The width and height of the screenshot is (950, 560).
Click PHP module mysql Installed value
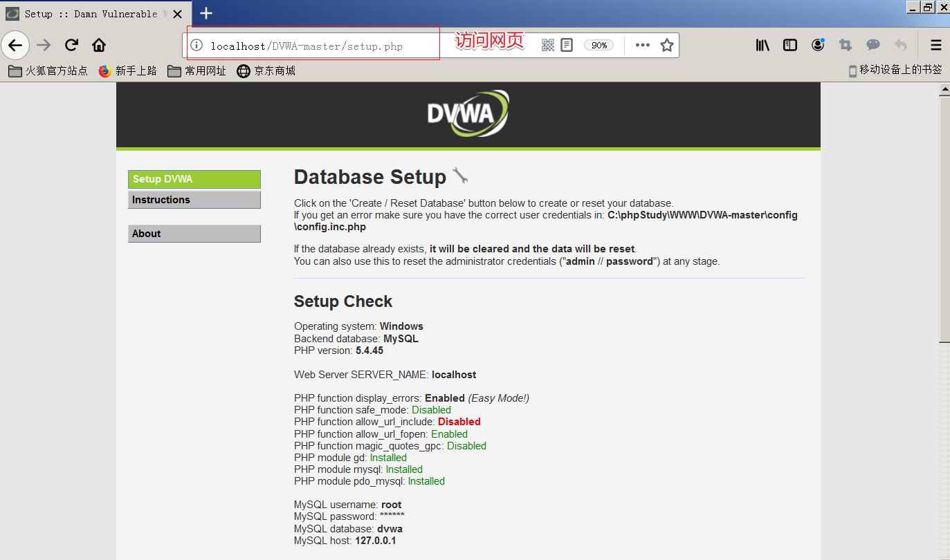pos(404,469)
